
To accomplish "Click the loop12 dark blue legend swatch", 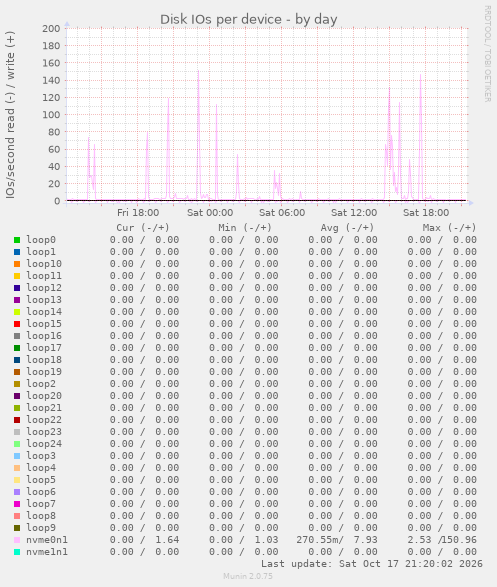I will [x=17, y=288].
